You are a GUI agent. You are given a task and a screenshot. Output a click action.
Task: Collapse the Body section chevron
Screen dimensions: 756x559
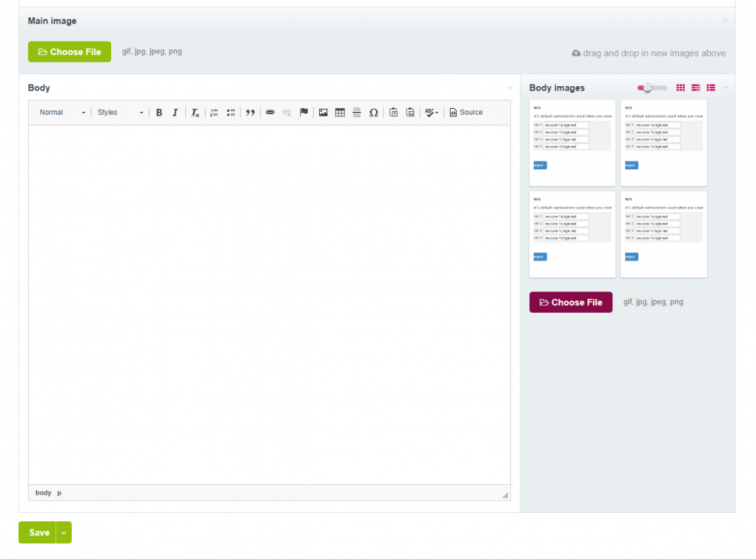tap(510, 88)
